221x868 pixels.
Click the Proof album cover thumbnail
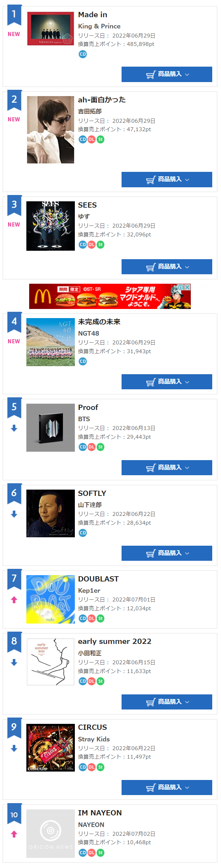(x=51, y=428)
